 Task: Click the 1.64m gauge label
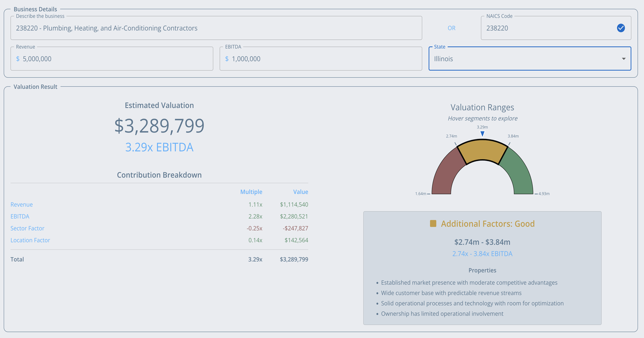(421, 193)
